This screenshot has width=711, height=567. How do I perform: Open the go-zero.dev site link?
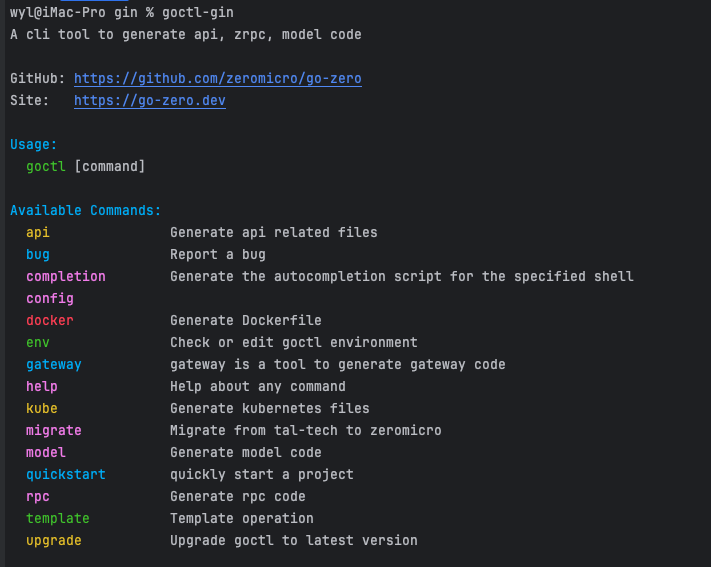[x=149, y=100]
